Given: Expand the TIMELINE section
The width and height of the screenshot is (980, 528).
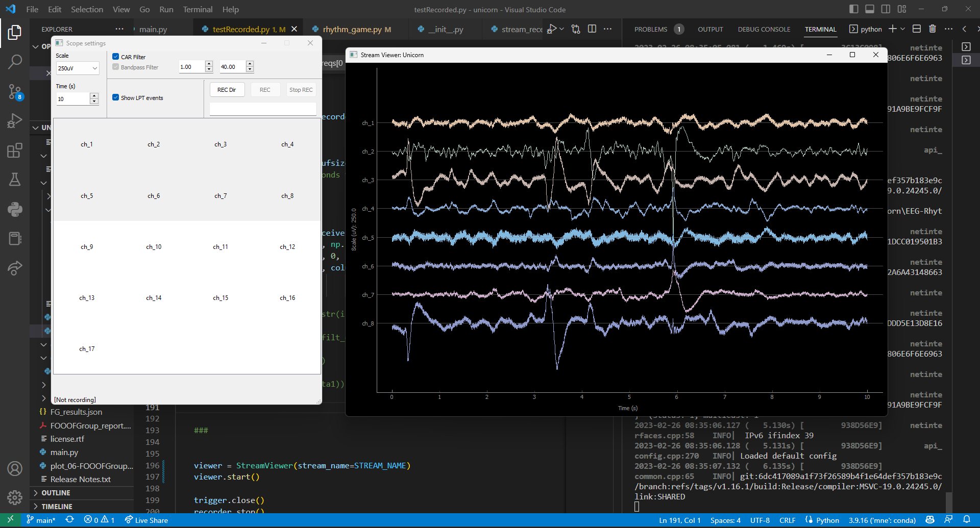Looking at the screenshot, I should tap(57, 507).
